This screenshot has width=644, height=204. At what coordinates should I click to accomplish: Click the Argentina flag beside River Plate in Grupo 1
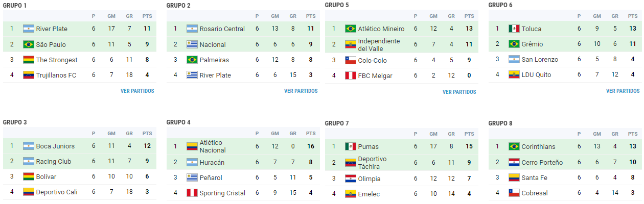click(29, 29)
